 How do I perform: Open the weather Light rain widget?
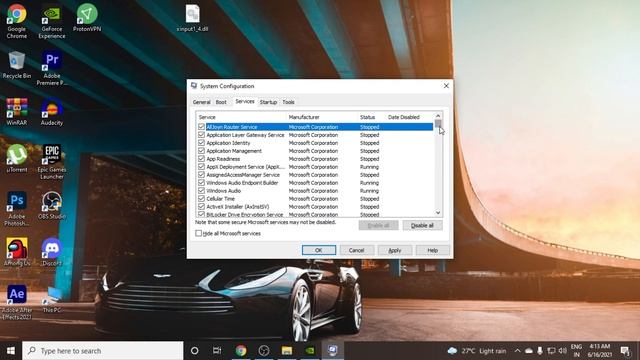[477, 351]
